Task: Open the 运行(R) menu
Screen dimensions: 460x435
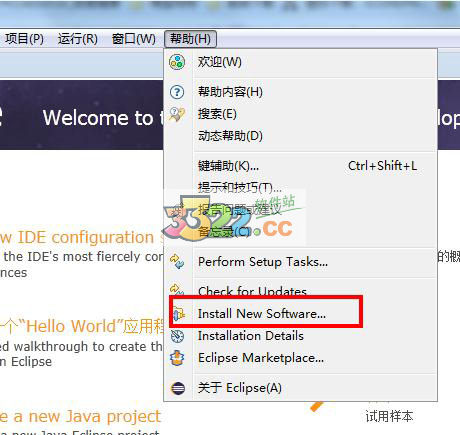Action: 78,39
